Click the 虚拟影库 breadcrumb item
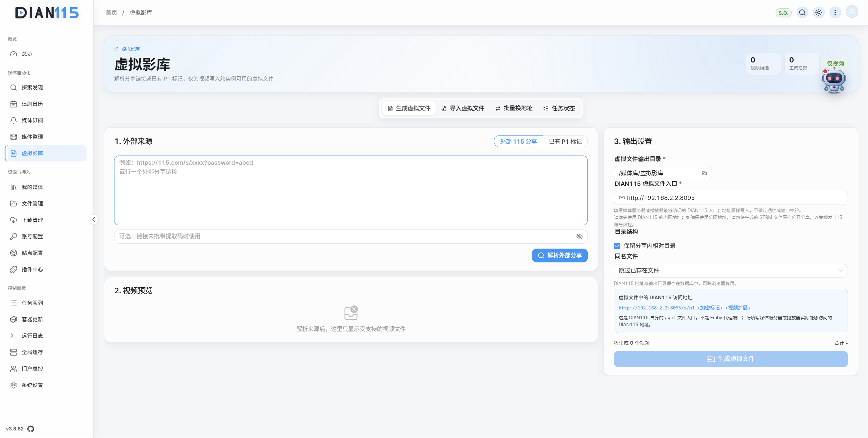 pos(140,12)
